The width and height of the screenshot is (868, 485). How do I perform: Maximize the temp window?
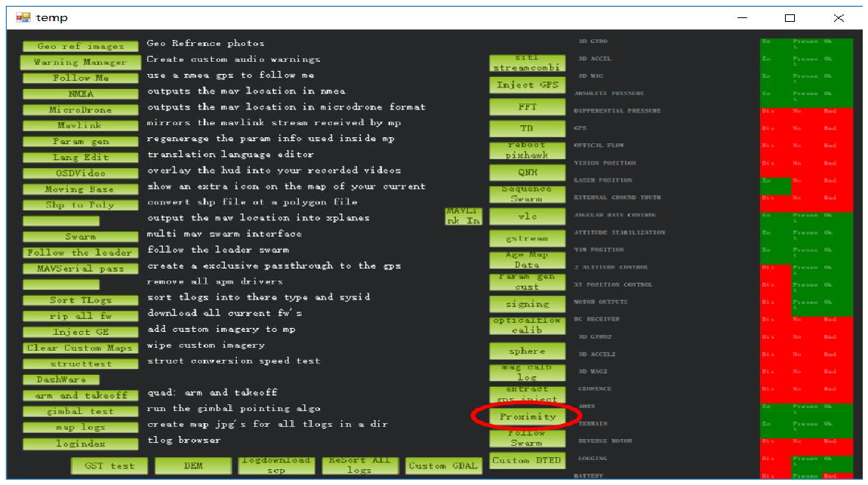tap(790, 18)
